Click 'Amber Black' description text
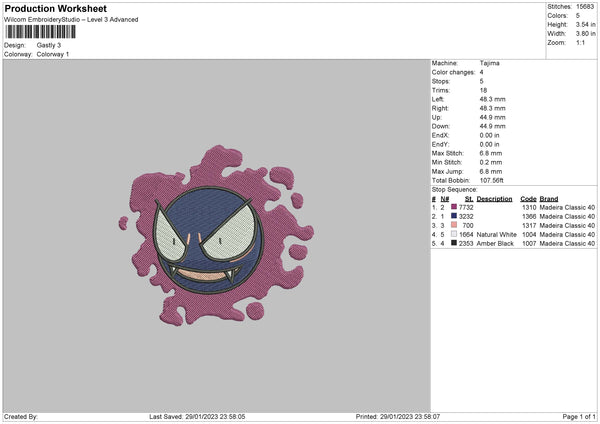 point(495,243)
